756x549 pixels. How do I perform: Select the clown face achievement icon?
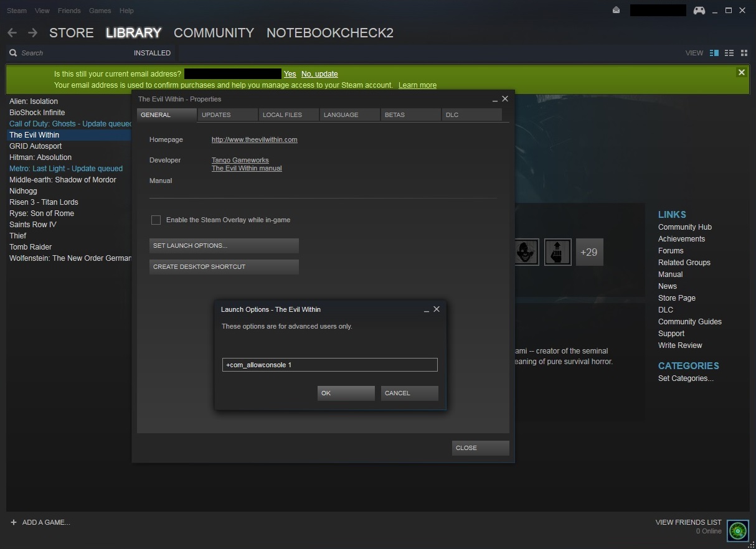click(x=526, y=252)
